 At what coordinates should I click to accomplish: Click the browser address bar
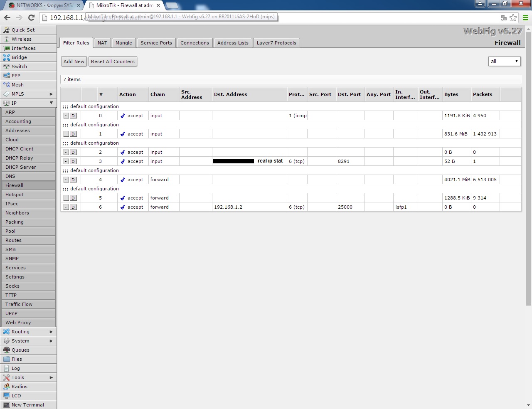270,17
